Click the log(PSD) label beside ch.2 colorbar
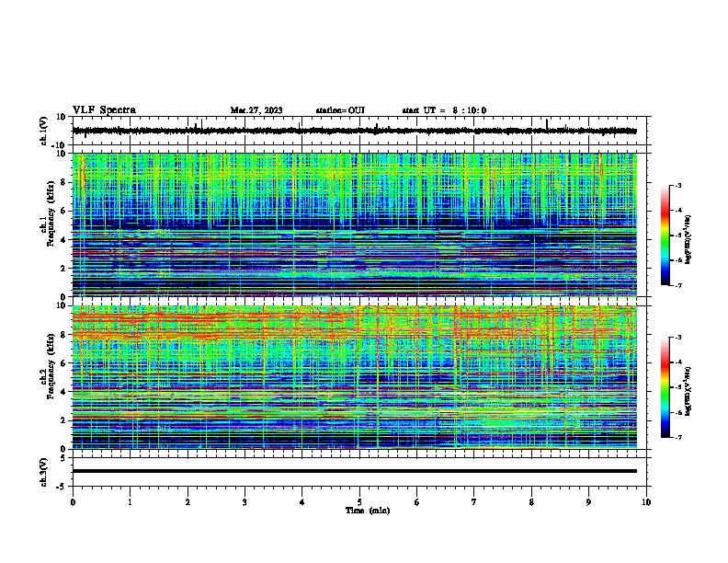Screen dimensions: 728x563 688,392
